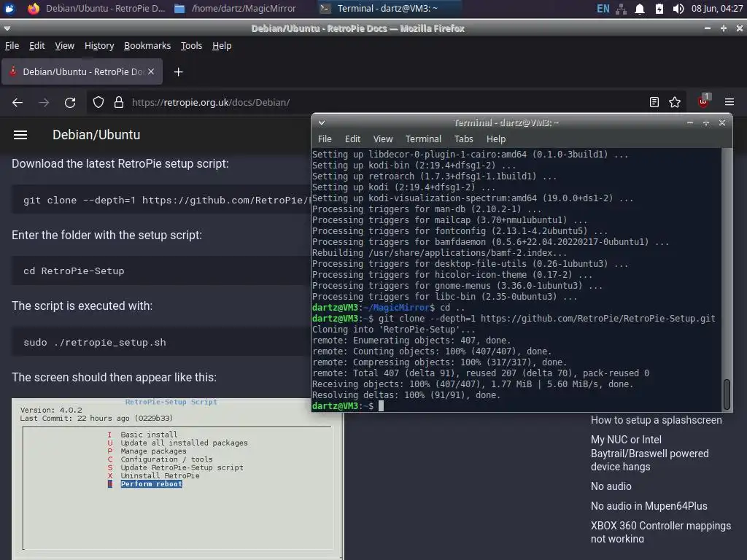
Task: Close the Debian/Ubuntu RetroPie tab
Action: pos(151,71)
